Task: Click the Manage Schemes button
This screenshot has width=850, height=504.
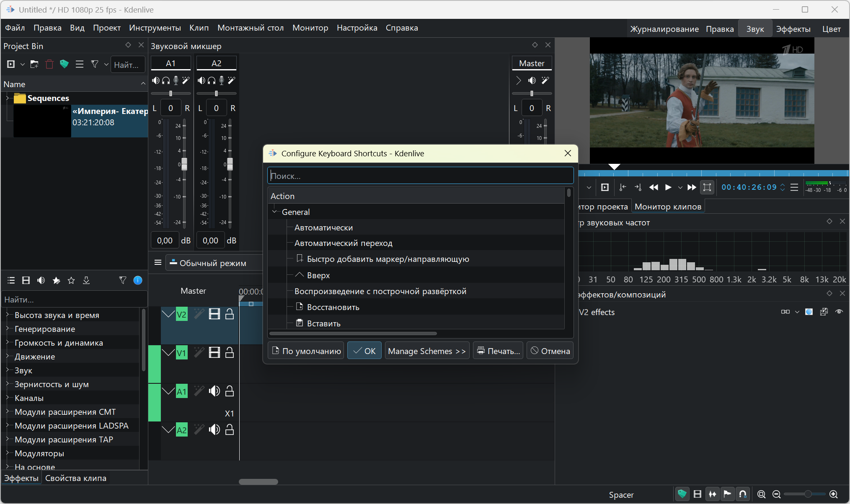Action: click(x=426, y=351)
